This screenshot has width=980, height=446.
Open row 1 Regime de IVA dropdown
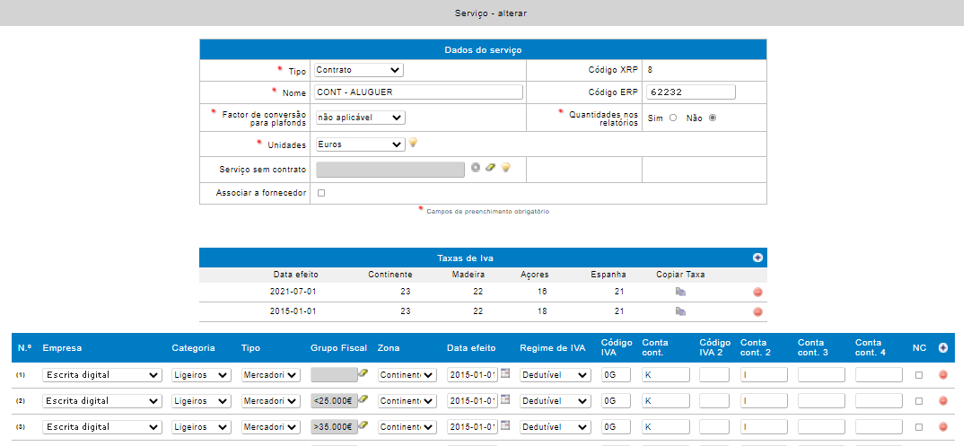click(556, 375)
